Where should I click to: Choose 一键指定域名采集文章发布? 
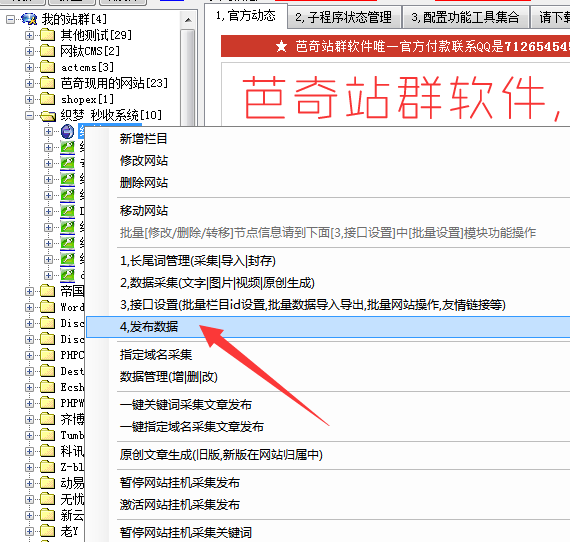point(192,426)
